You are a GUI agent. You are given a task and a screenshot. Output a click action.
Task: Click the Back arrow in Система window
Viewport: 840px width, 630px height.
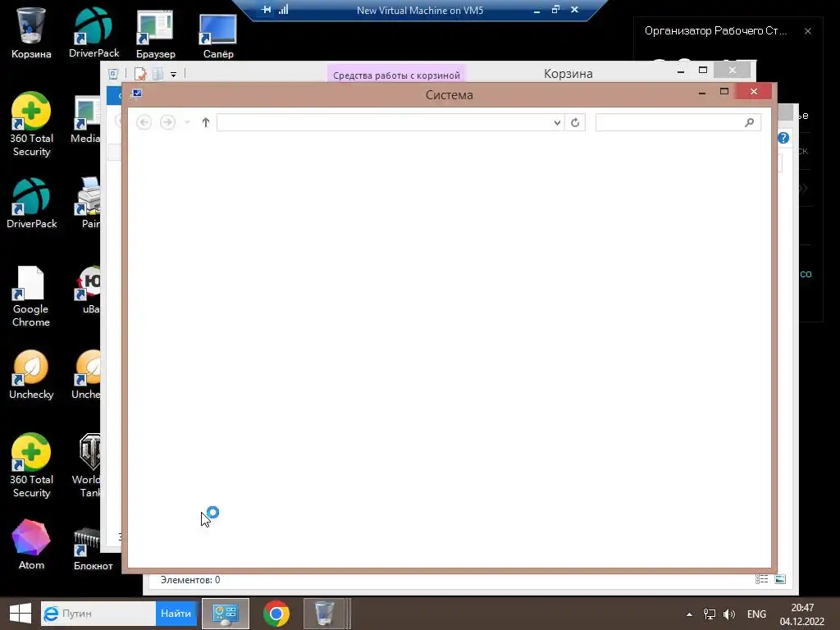pyautogui.click(x=144, y=122)
